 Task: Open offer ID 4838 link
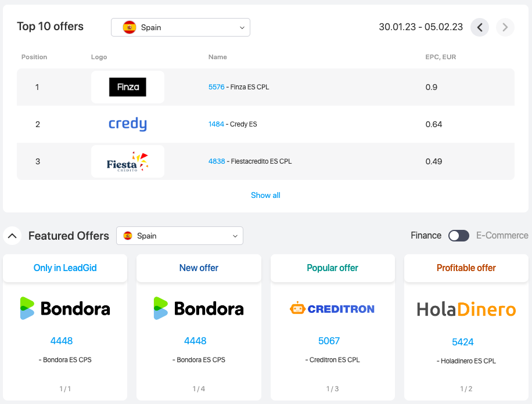[217, 161]
